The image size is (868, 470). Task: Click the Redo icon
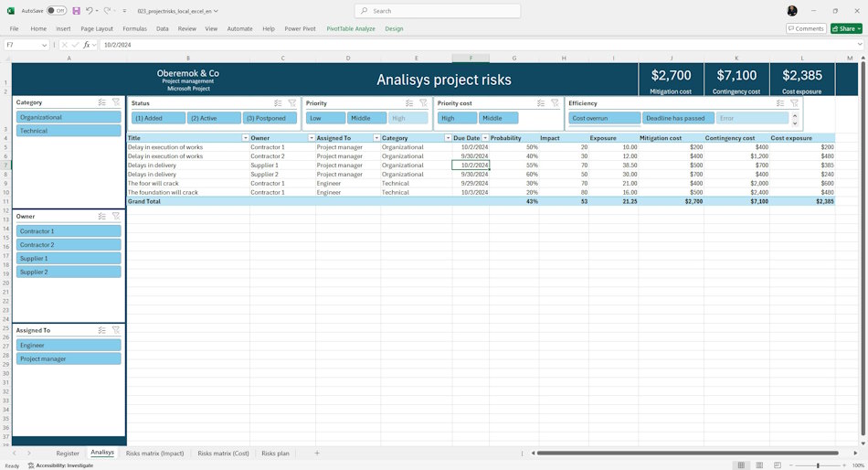(x=108, y=11)
